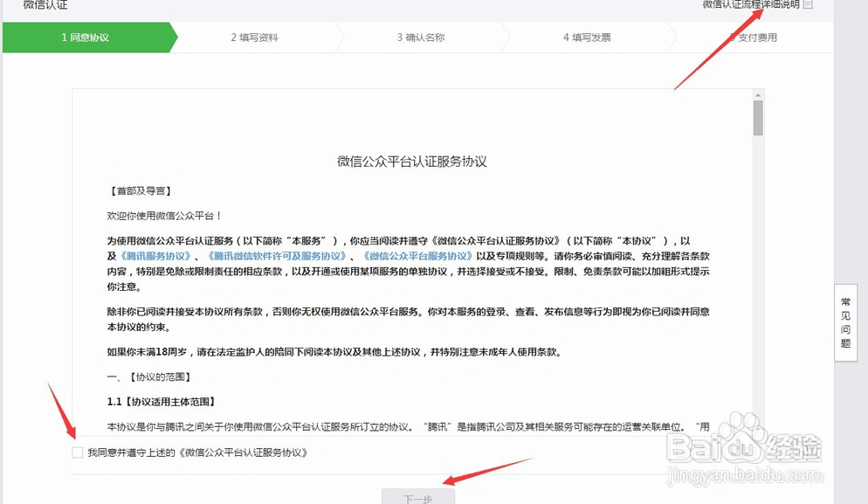
Task: Open the 《腾讯服务协议》 link
Action: [x=155, y=255]
